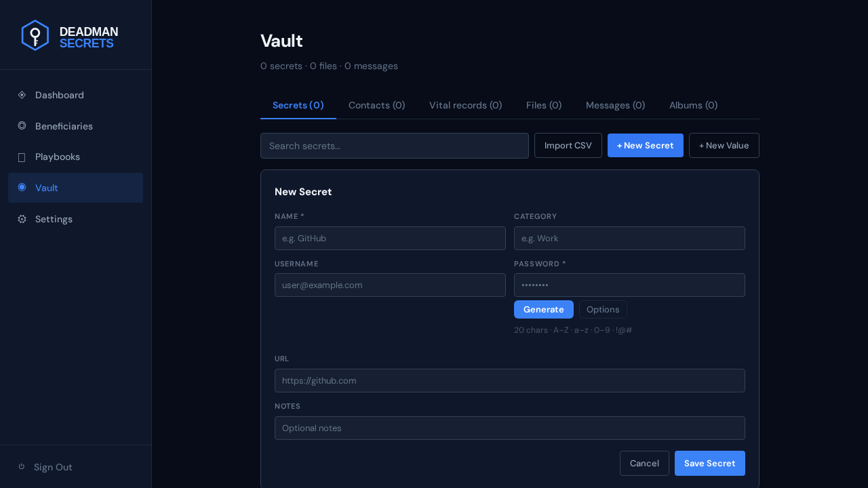The height and width of the screenshot is (488, 868).
Task: Focus the Search secrets field
Action: point(395,146)
